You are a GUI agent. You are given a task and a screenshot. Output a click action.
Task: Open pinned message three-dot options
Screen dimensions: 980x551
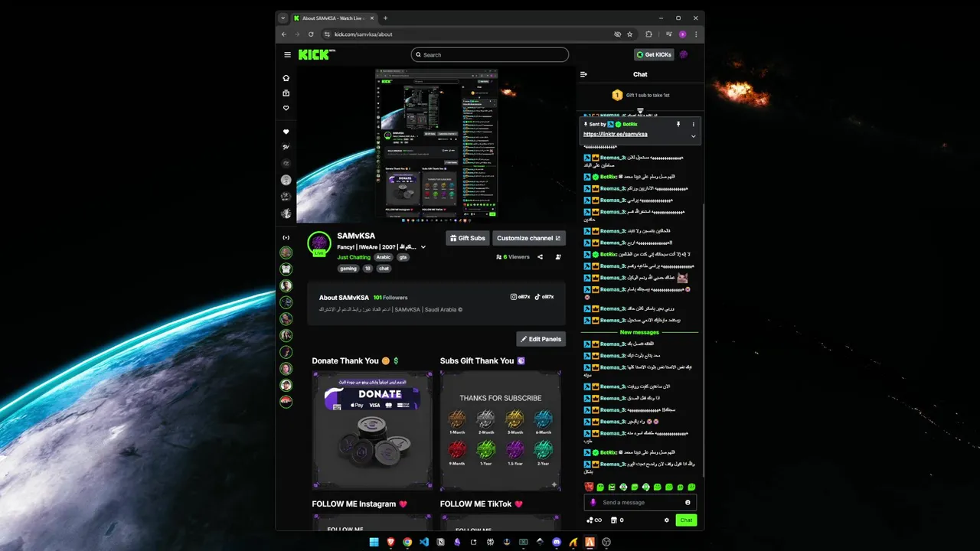point(694,124)
